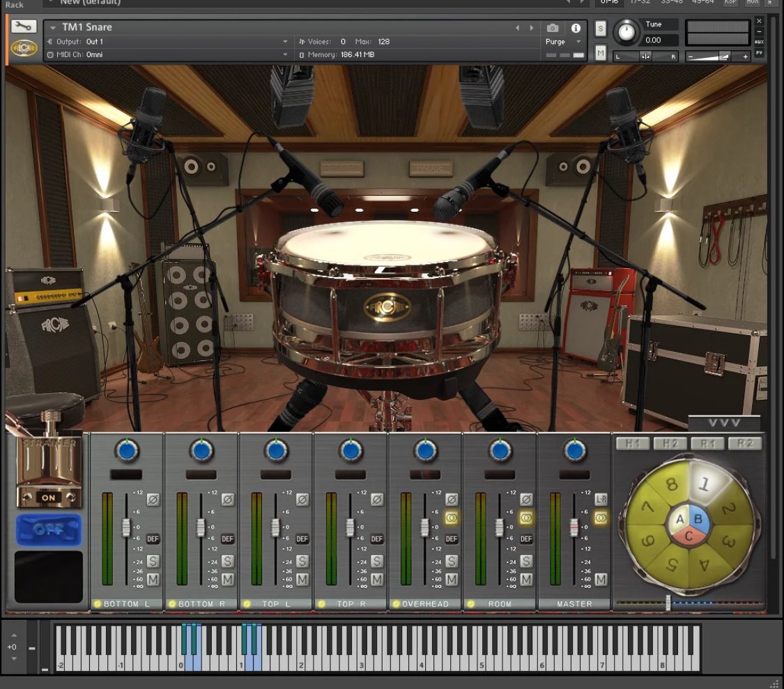
Task: Select the R1 tab
Action: (x=707, y=444)
